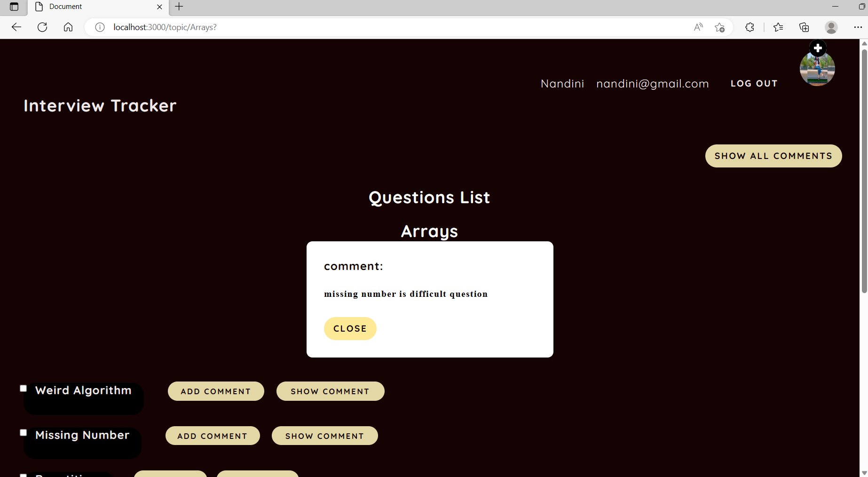This screenshot has height=477, width=868.
Task: Open the browser home page
Action: tap(68, 27)
